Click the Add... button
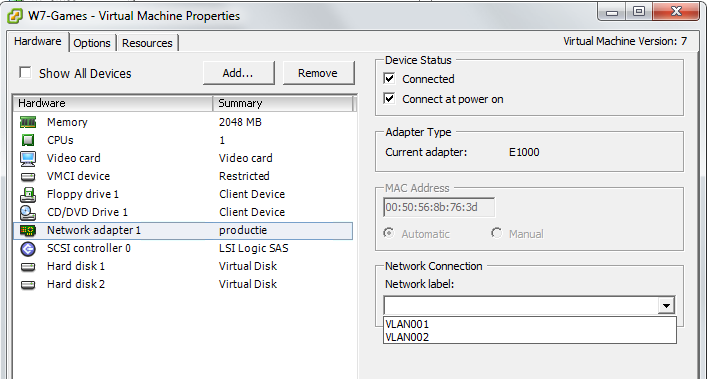707x379 pixels. [239, 73]
